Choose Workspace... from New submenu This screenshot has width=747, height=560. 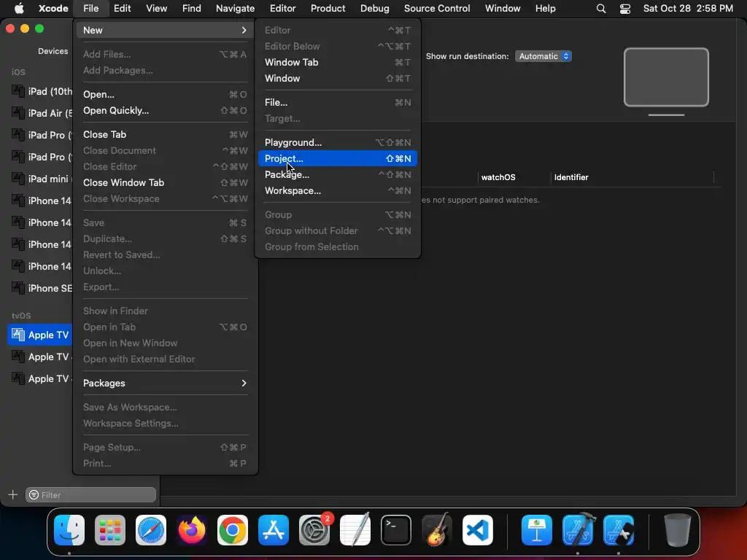(337, 190)
